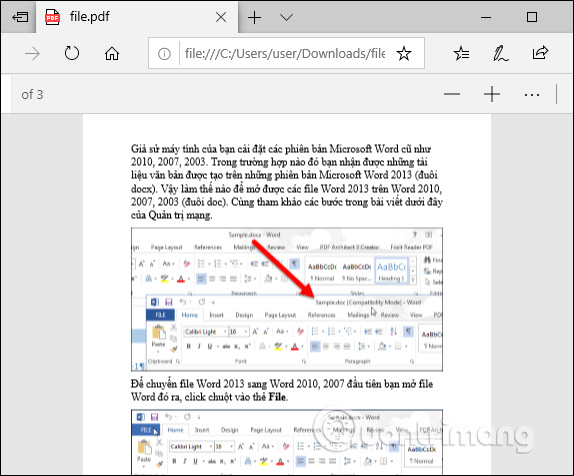The width and height of the screenshot is (574, 476).
Task: Minimize the browser window
Action: click(486, 17)
